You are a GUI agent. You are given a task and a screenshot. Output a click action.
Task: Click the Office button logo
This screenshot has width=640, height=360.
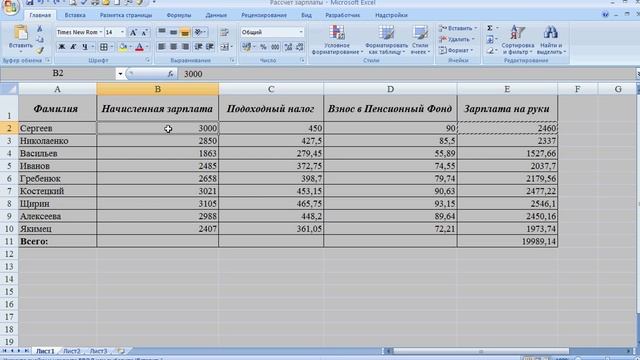coord(11,7)
